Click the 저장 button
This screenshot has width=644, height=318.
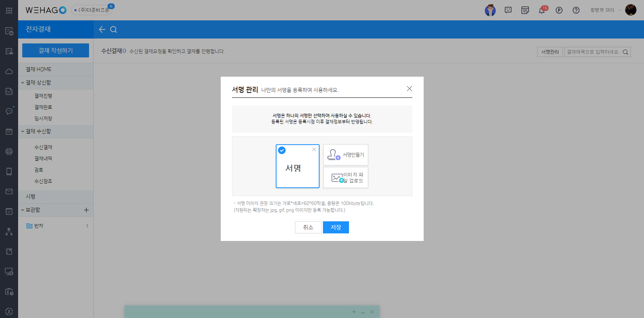[336, 227]
